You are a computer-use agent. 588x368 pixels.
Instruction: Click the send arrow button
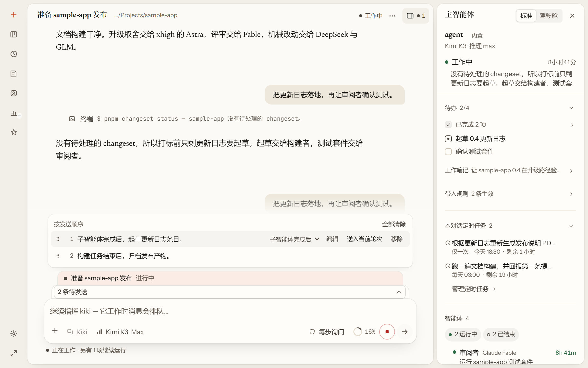coord(405,332)
